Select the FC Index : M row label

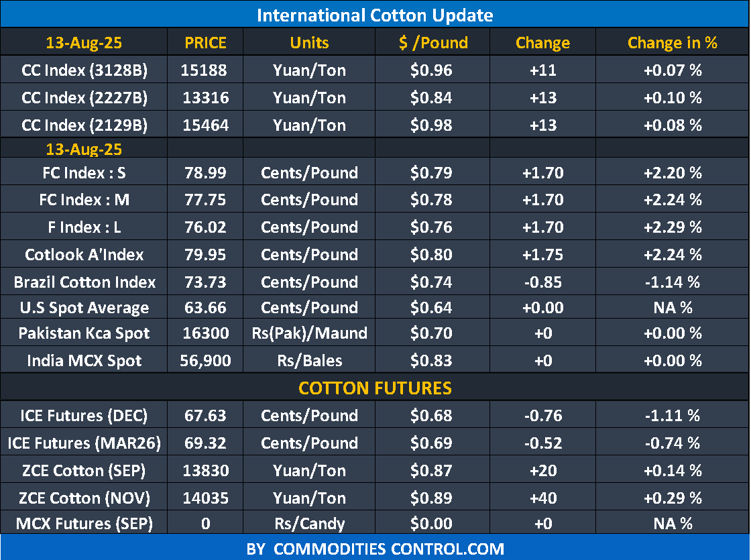[x=84, y=200]
